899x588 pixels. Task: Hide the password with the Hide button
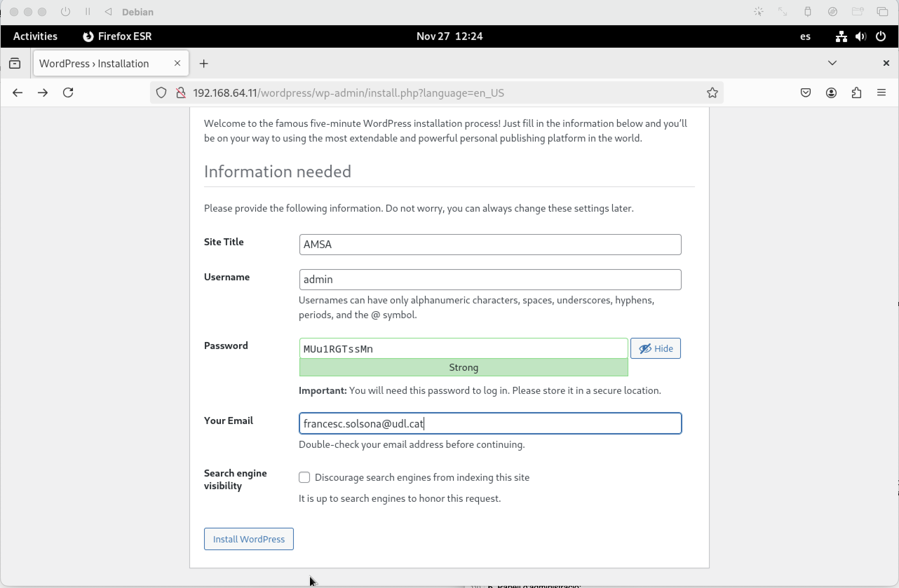[655, 348]
